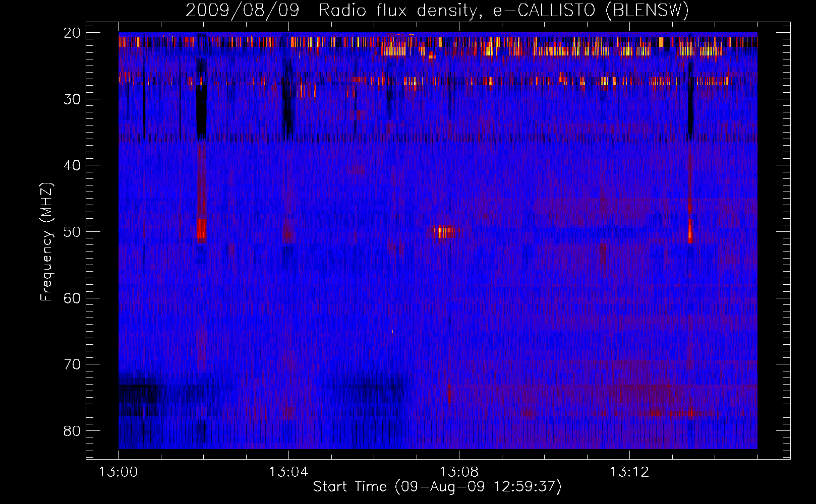Click the 13:12 time tick label
Image resolution: width=816 pixels, height=504 pixels.
(629, 472)
